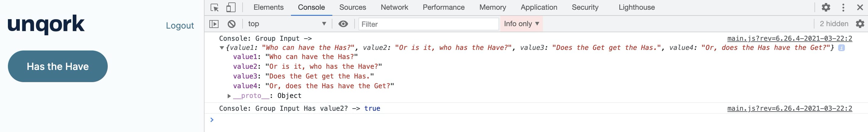Open the DevTools three-dot customize menu
The width and height of the screenshot is (868, 132).
click(843, 7)
